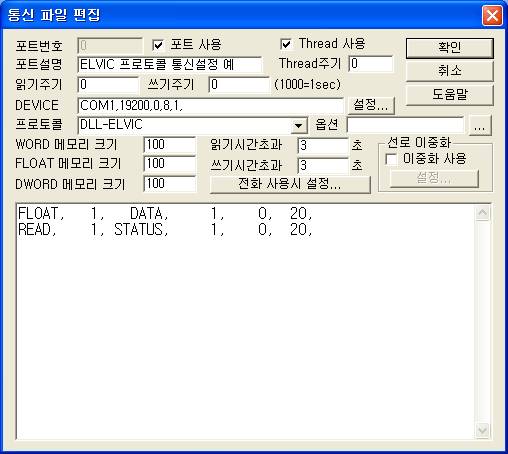
Task: Click the 읽기시간초과 seconds field
Action: pyautogui.click(x=323, y=146)
